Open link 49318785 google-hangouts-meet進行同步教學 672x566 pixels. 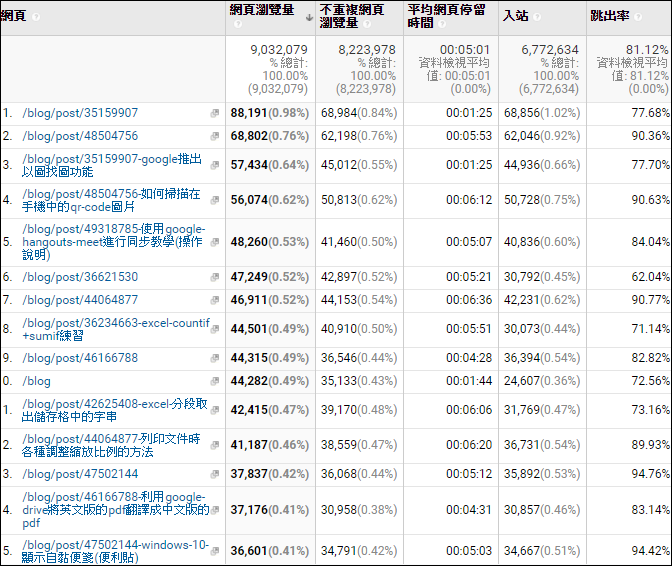[114, 242]
